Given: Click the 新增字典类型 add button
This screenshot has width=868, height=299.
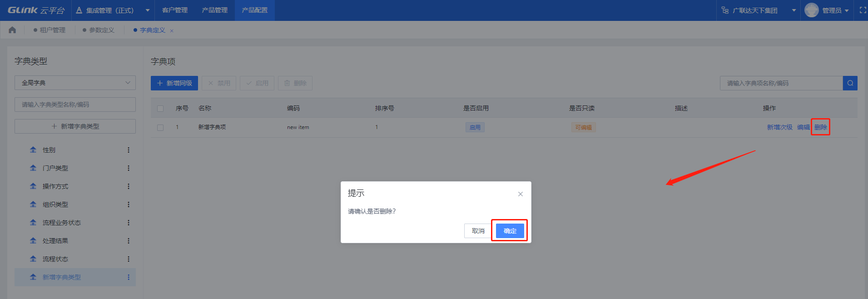Looking at the screenshot, I should coord(75,126).
